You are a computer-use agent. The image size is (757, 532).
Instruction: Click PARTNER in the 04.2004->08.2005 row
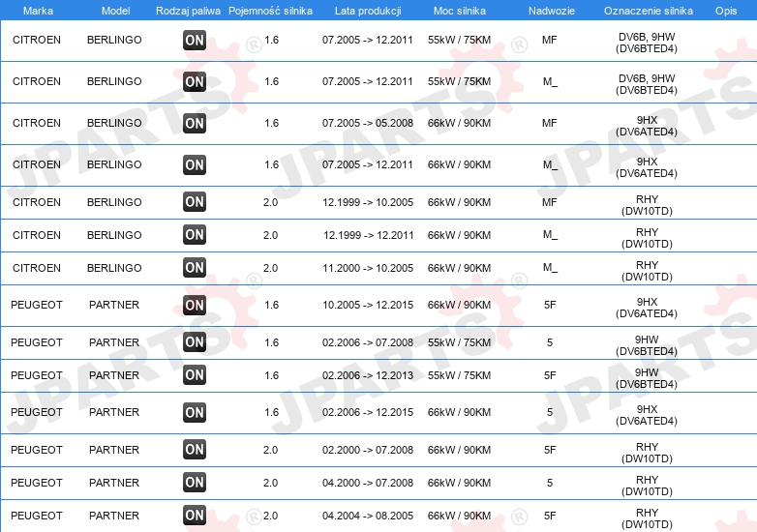pos(114,516)
